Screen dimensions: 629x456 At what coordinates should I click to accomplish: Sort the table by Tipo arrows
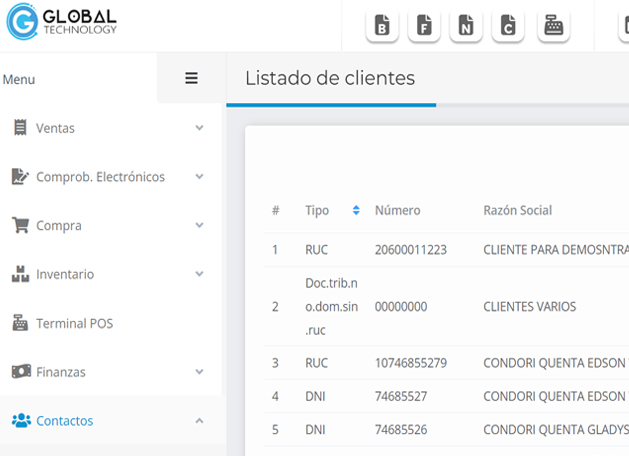(x=356, y=210)
